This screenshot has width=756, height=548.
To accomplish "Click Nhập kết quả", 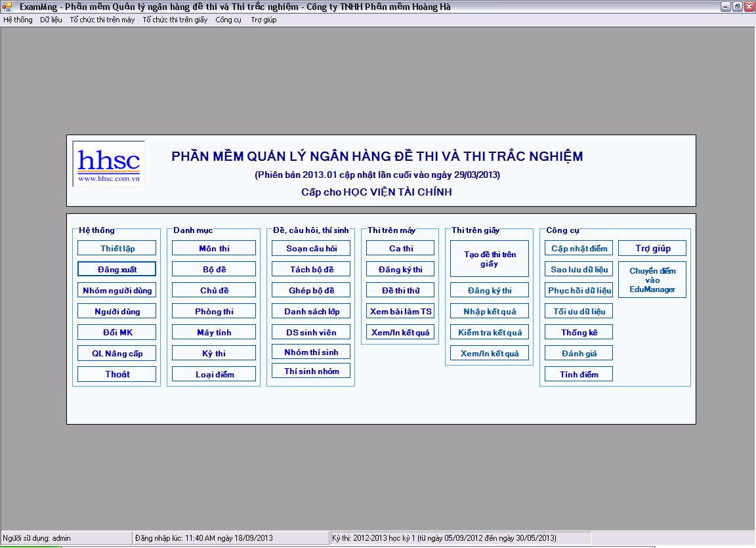I will click(x=490, y=311).
